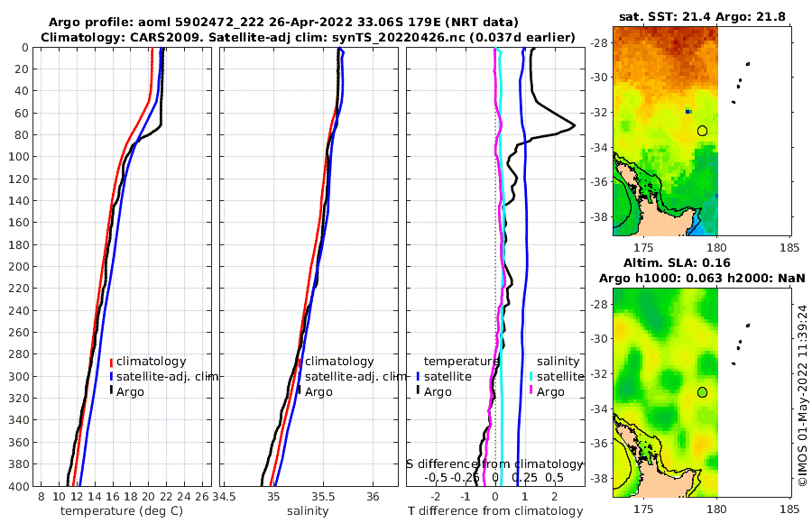The height and width of the screenshot is (523, 812).
Task: Click 'Argo' legend entry in the temperature panel
Action: (130, 392)
